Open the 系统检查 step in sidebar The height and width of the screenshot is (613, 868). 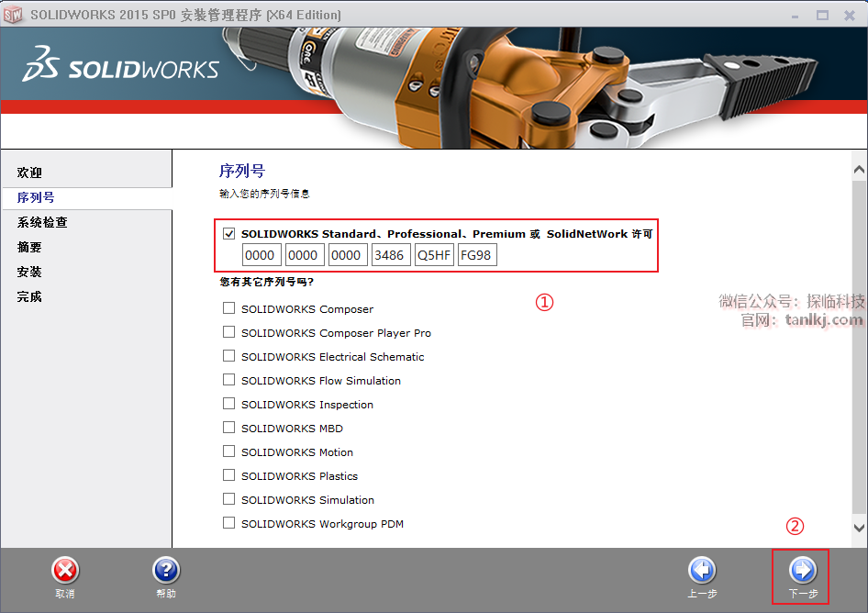[x=42, y=223]
